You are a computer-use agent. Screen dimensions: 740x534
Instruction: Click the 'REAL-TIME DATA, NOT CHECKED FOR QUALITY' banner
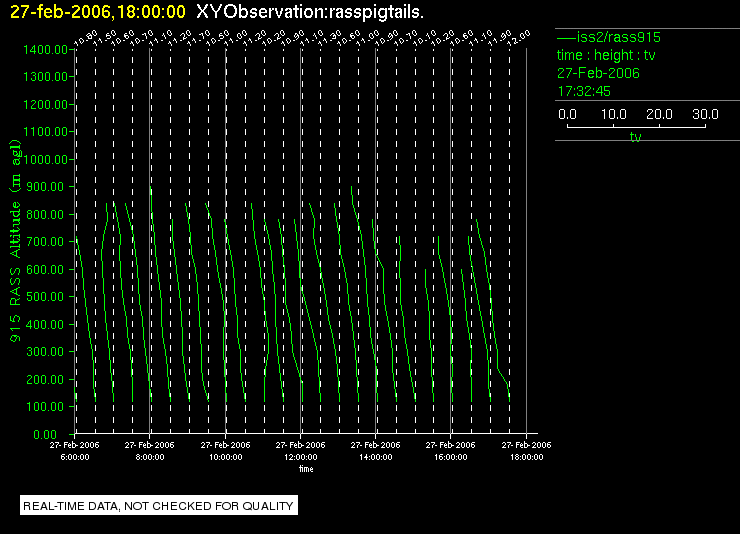pos(159,506)
